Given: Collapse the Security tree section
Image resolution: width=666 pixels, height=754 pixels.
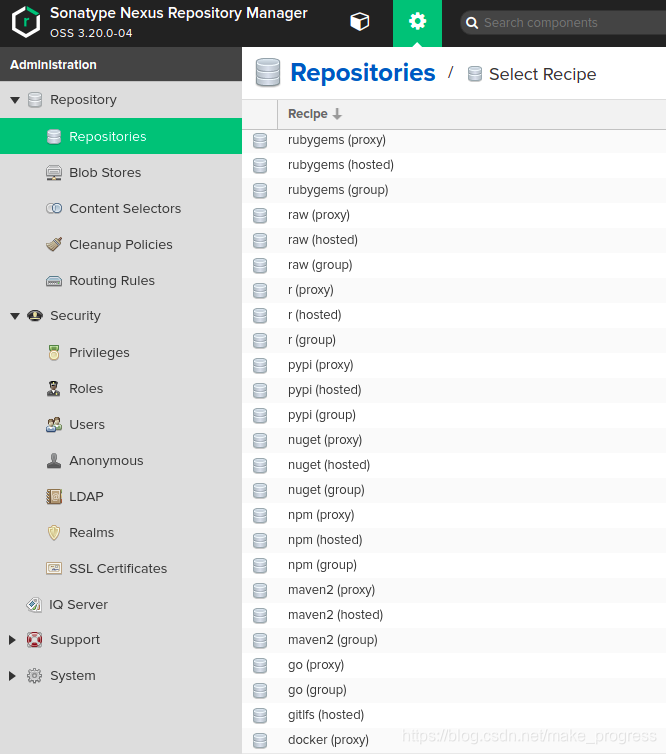Looking at the screenshot, I should tap(15, 316).
